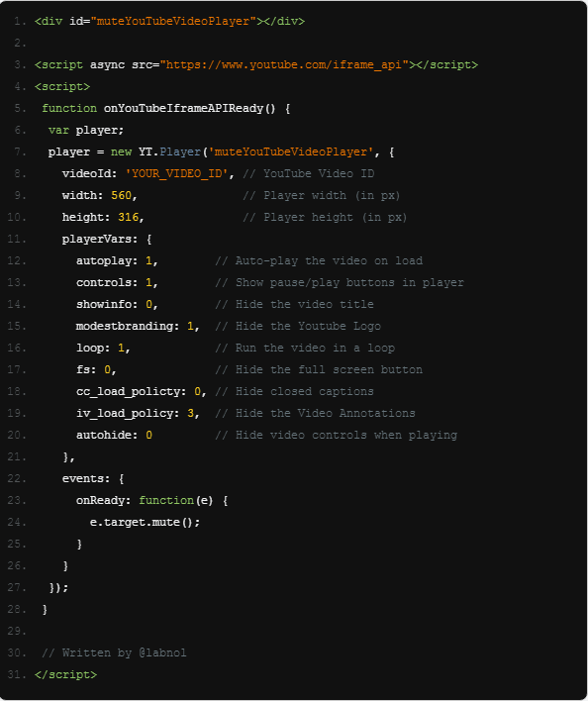The height and width of the screenshot is (701, 588).
Task: Click the "async" attribute in the script tag
Action: (107, 64)
